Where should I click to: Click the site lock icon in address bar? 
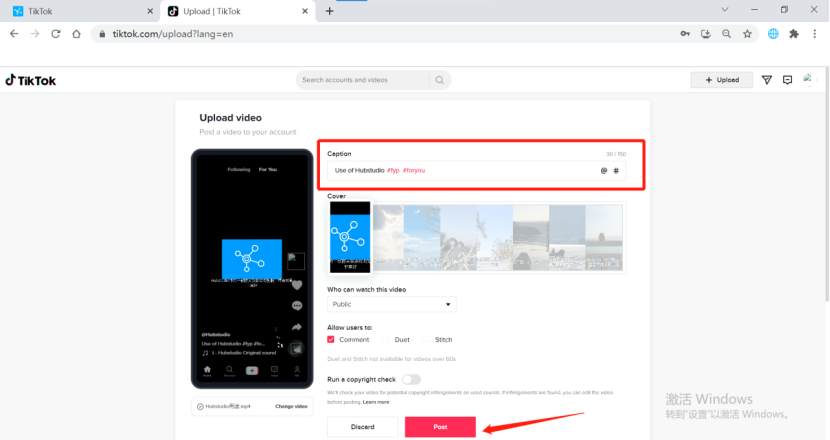(102, 34)
